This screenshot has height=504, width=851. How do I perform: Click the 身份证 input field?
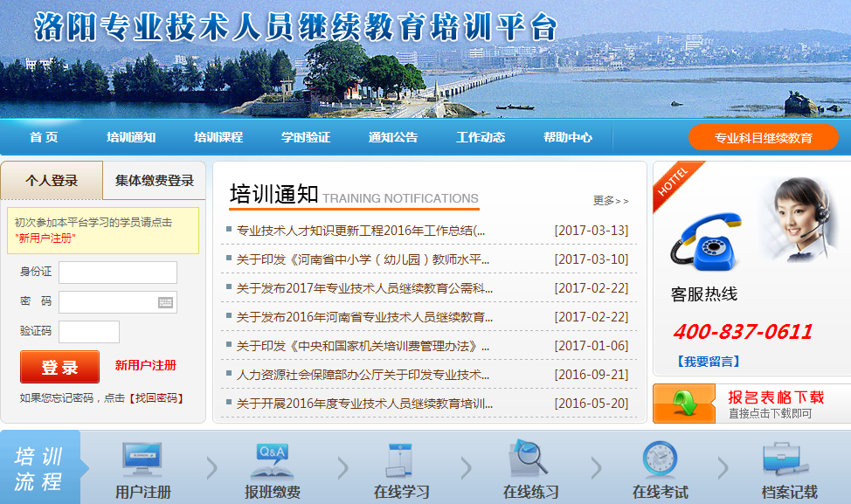[x=118, y=273]
